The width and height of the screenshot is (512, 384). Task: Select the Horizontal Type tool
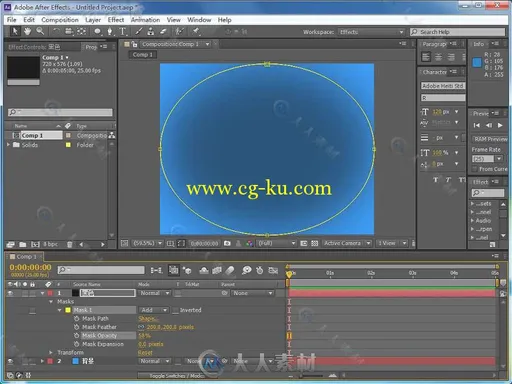tap(123, 31)
